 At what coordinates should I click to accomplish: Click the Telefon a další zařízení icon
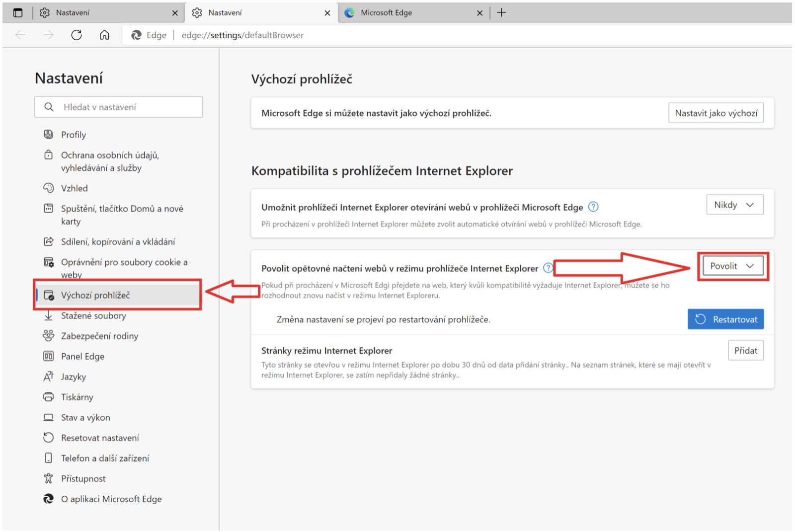coord(48,458)
